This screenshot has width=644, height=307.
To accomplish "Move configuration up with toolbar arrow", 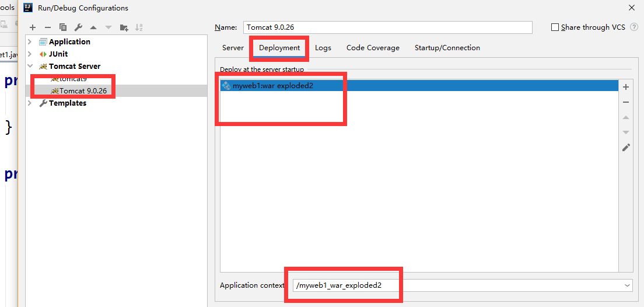I will pyautogui.click(x=93, y=27).
